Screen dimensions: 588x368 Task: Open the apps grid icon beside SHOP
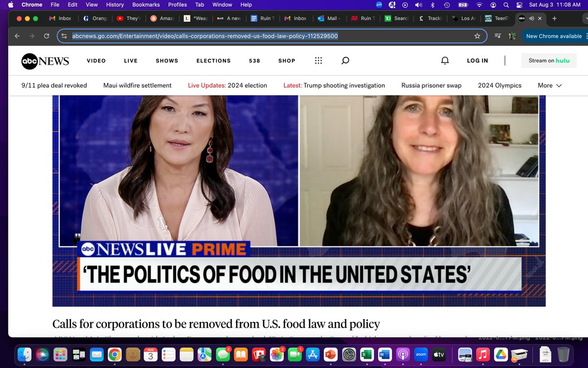(318, 60)
